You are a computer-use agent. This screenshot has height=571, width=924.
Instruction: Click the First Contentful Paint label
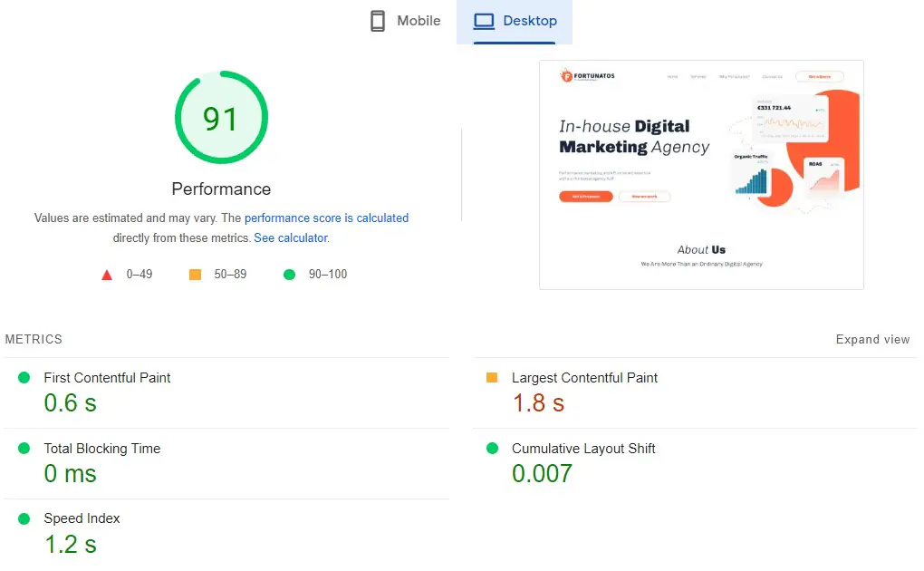coord(107,378)
